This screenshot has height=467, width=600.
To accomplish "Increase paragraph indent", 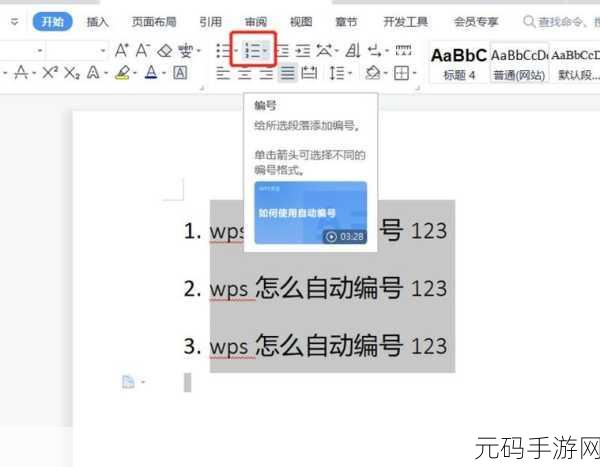I will [303, 51].
